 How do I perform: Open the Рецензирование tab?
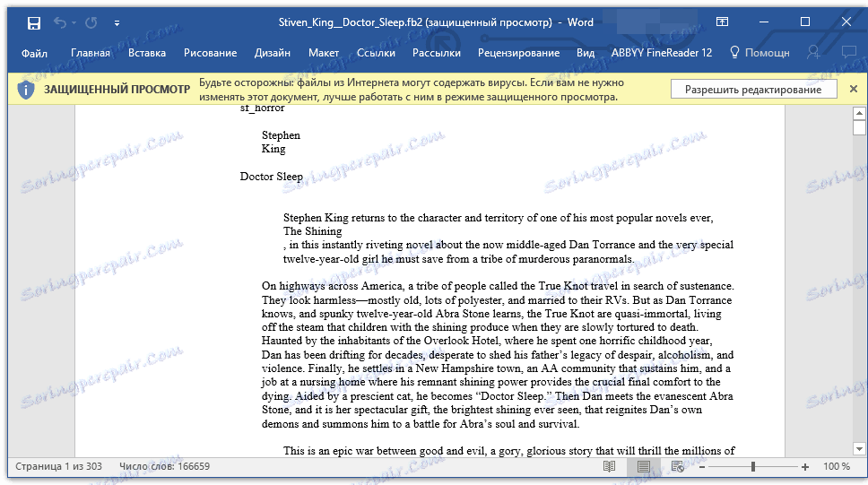coord(518,53)
